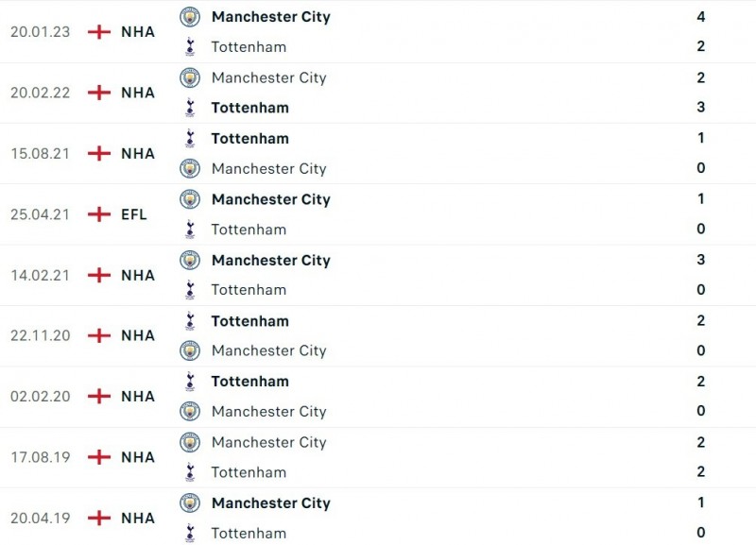Screen dimensions: 756x545
Task: Click match date 17.08.19
Action: (x=41, y=457)
